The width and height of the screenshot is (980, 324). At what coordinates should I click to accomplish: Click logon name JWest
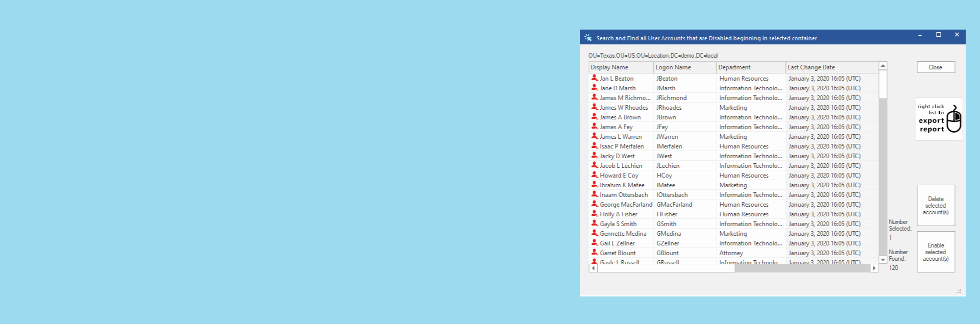coord(664,156)
